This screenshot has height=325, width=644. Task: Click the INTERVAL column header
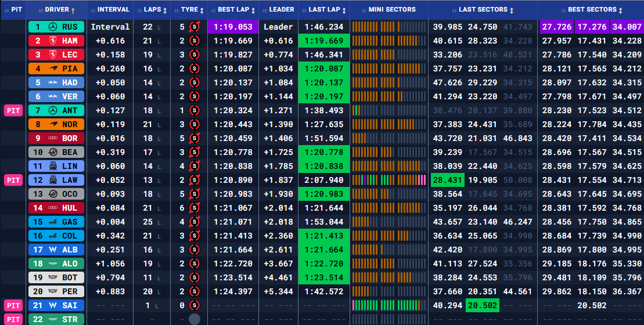[x=113, y=10]
